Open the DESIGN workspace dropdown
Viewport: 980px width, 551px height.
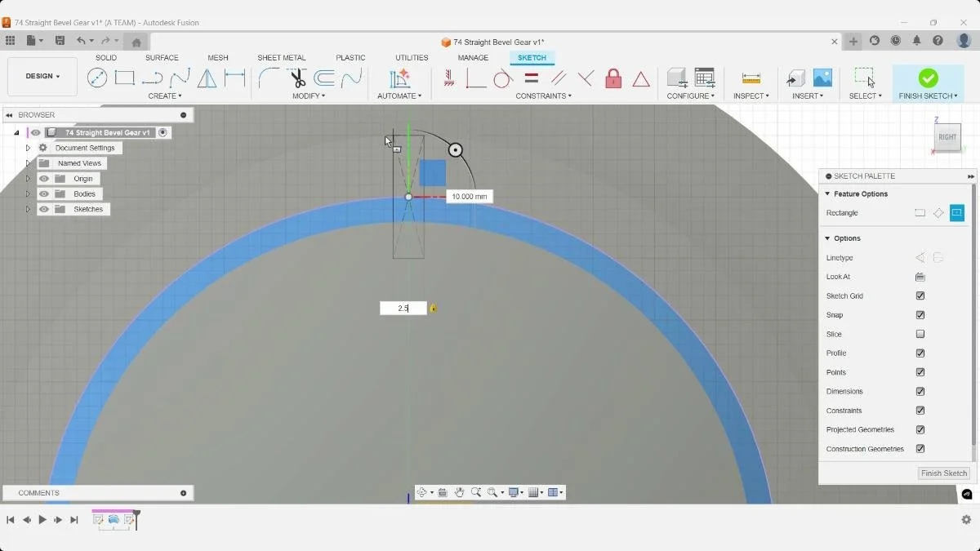click(42, 76)
